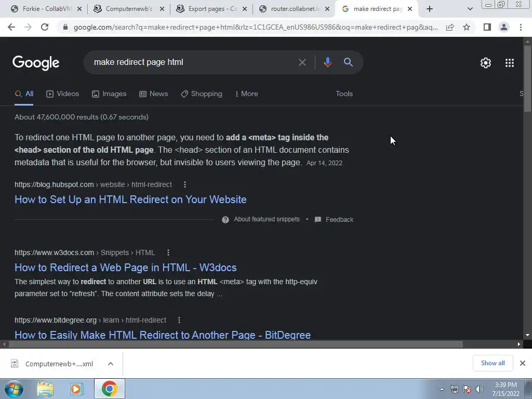Click the forward navigation arrow

click(x=28, y=27)
